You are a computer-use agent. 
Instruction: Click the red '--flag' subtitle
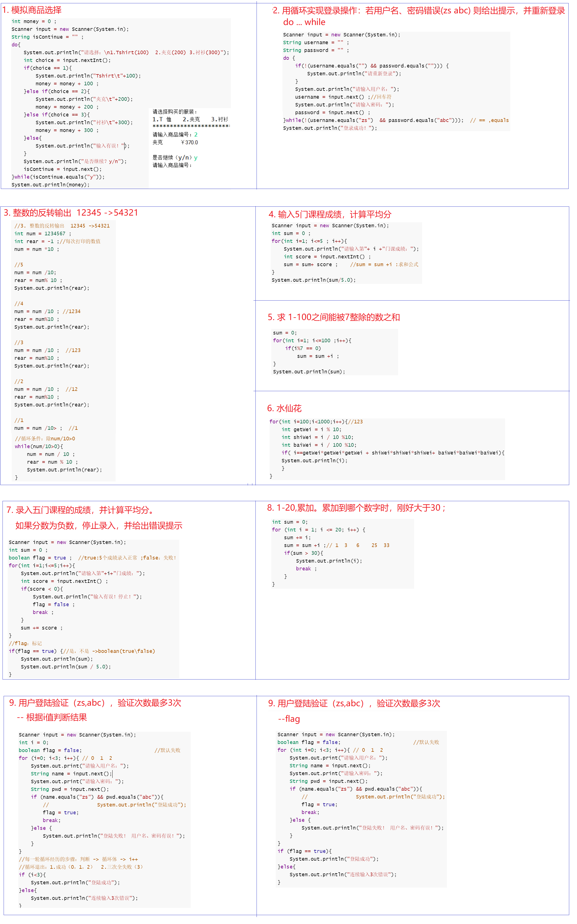[289, 719]
